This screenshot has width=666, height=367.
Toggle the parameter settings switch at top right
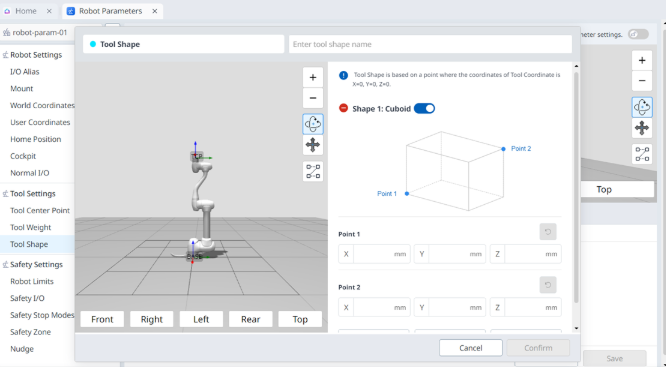point(638,34)
